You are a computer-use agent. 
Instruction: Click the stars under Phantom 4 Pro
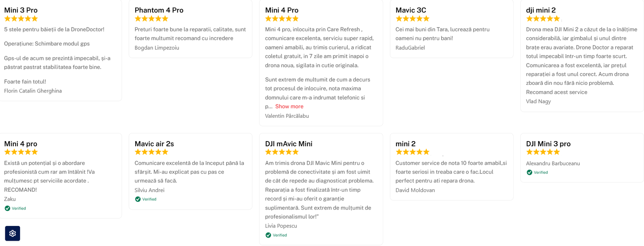(151, 18)
